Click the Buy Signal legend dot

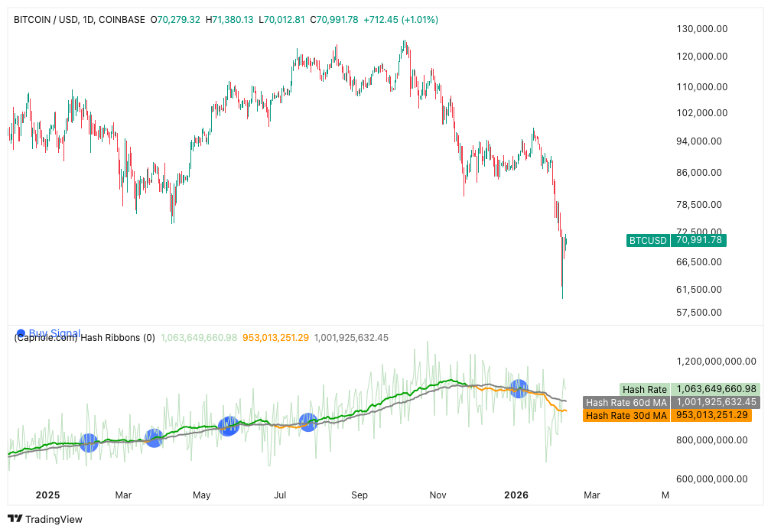[21, 333]
